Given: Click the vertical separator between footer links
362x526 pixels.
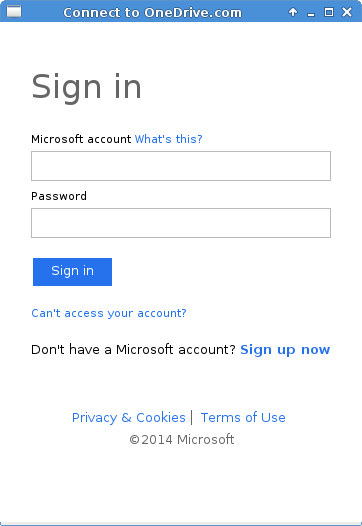Looking at the screenshot, I should 192,417.
